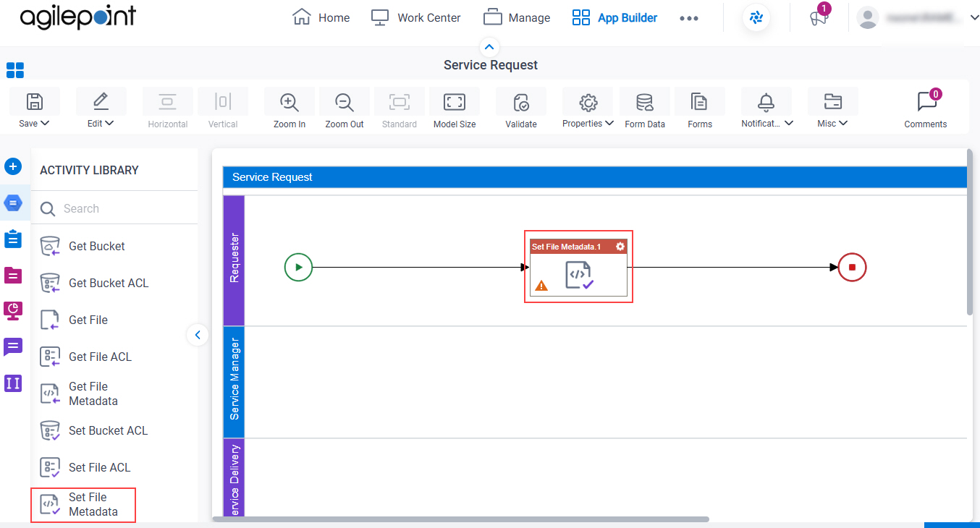
Task: Click the Standard zoom tool
Action: 400,101
